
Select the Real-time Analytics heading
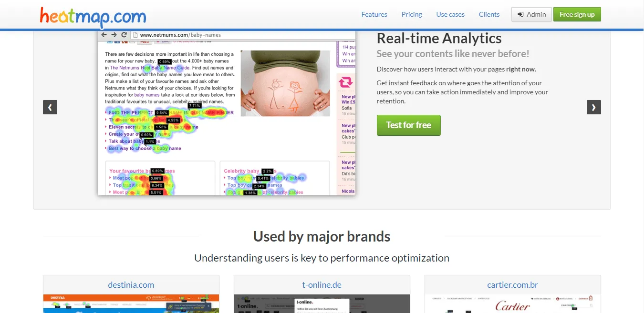pos(439,39)
